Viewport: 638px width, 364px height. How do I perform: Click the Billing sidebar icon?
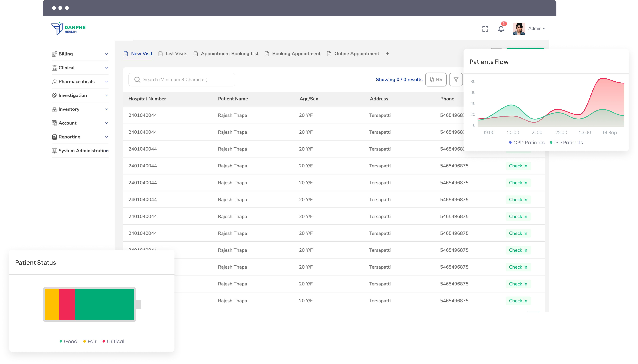pyautogui.click(x=54, y=54)
